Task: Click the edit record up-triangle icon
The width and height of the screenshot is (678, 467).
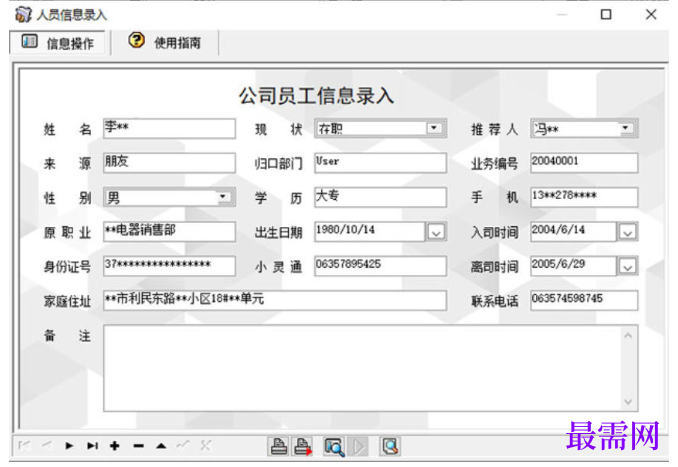Action: click(x=161, y=445)
